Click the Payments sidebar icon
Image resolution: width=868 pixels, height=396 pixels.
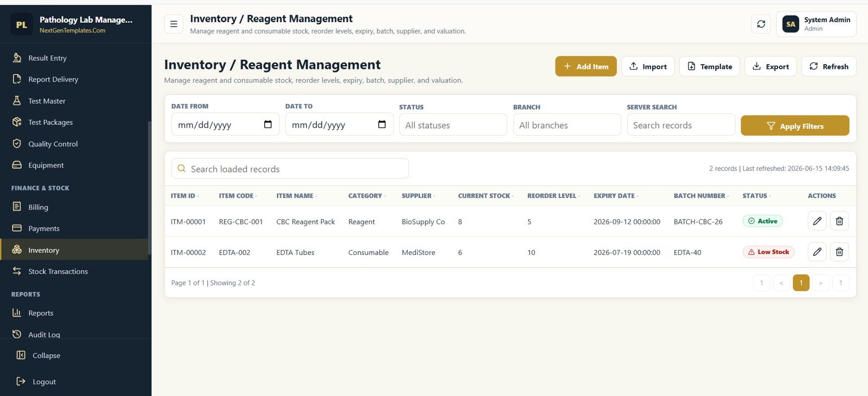click(x=17, y=228)
